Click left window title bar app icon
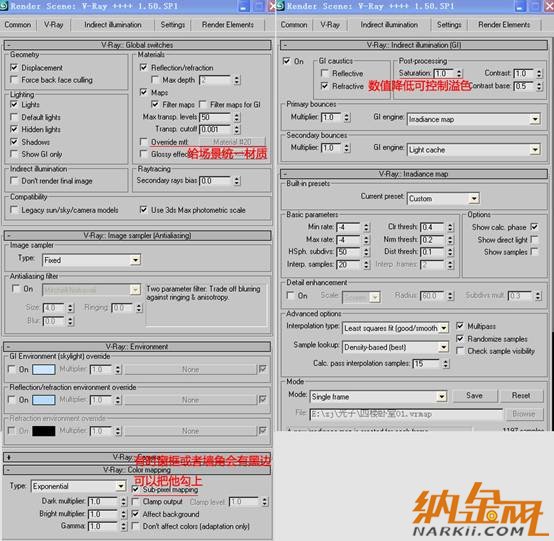Viewport: 554px width, 541px height. 4,6
